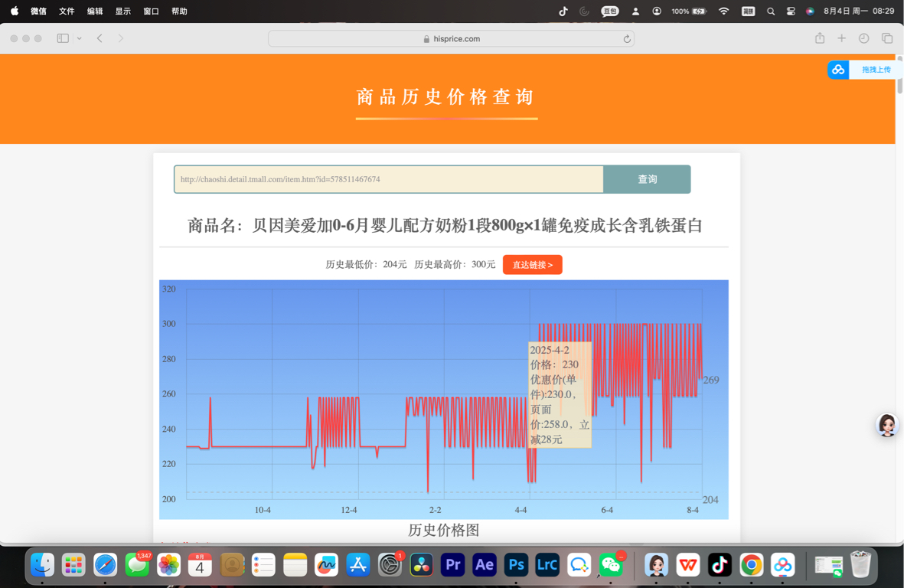Viewport: 904px width, 588px height.
Task: Open Messages from the Dock
Action: pos(137,565)
